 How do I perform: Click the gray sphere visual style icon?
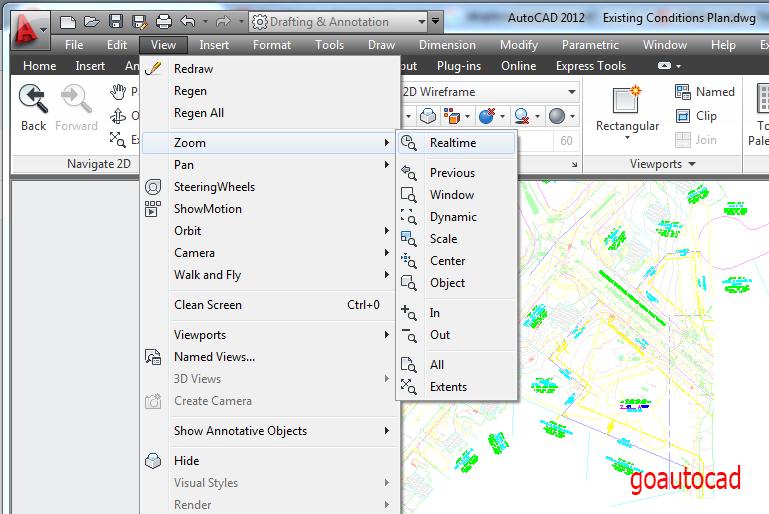click(557, 116)
